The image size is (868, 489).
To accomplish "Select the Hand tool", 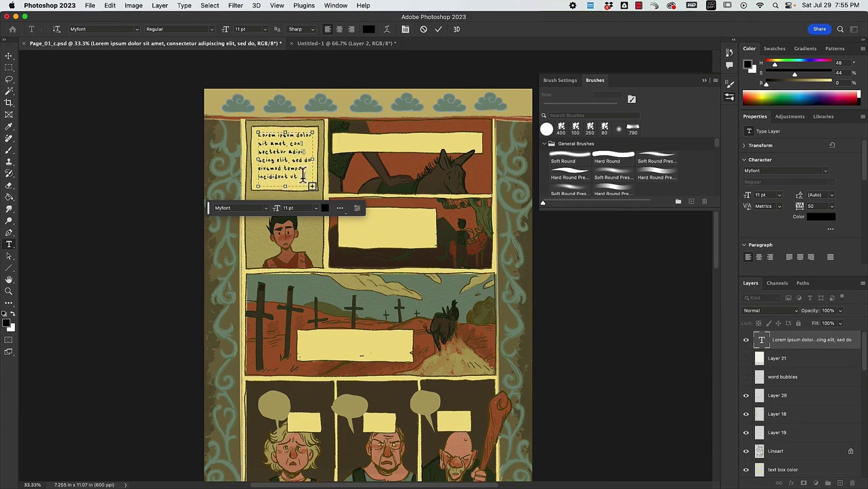I will (x=9, y=280).
